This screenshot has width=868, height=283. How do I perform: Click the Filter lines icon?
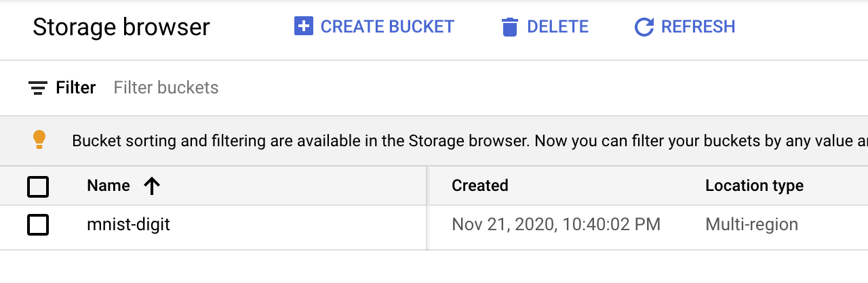[38, 88]
